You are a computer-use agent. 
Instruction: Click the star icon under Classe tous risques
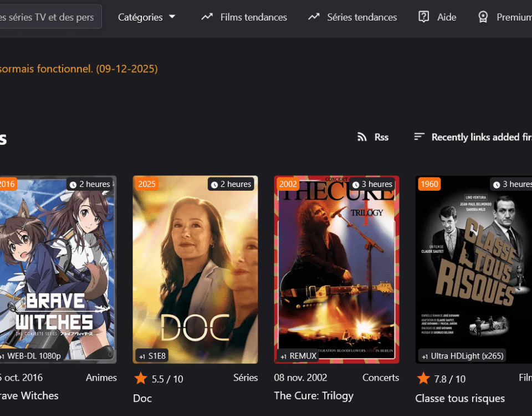[x=422, y=379]
